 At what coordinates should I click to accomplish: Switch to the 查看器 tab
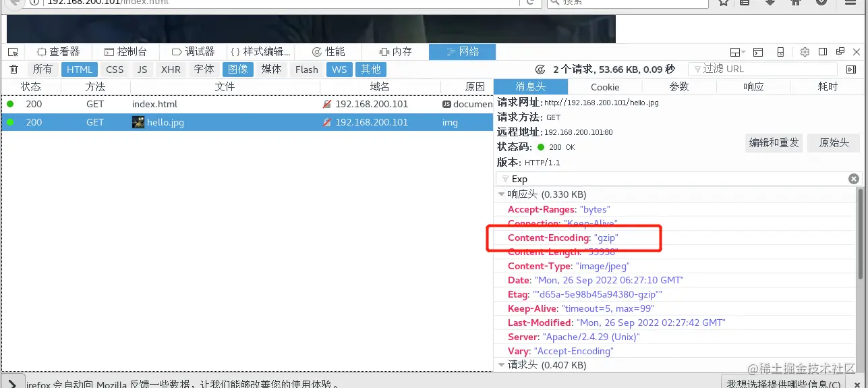(59, 52)
